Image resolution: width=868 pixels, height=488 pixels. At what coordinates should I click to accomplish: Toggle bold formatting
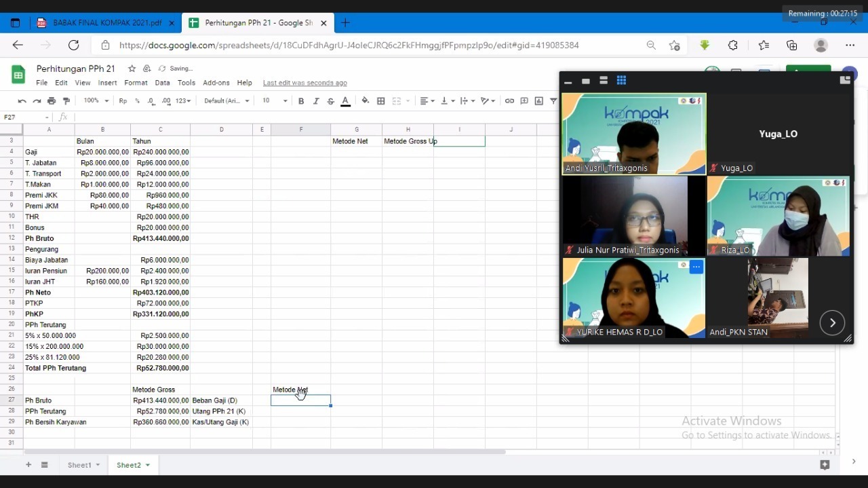pyautogui.click(x=301, y=101)
